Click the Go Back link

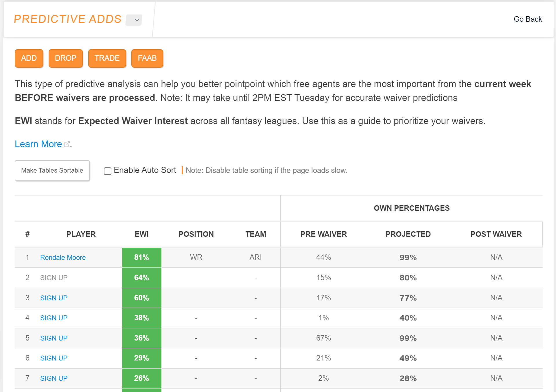[527, 19]
